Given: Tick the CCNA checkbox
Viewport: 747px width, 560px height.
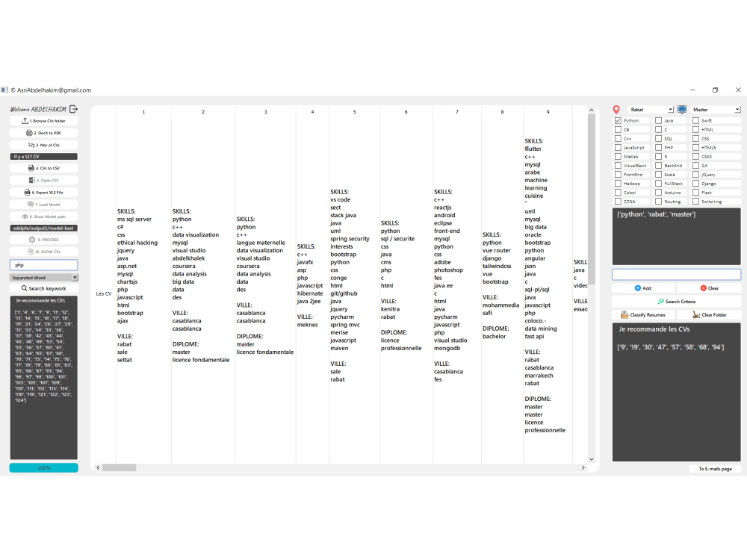Looking at the screenshot, I should point(618,202).
